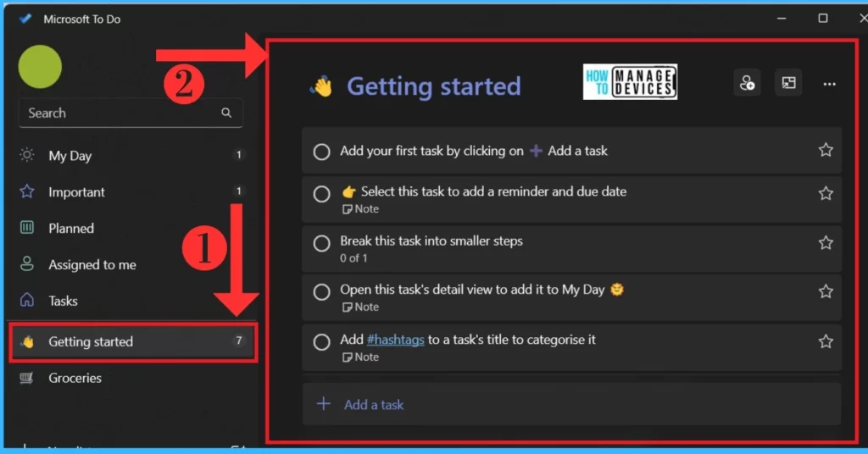This screenshot has width=868, height=454.
Task: Click the Important star icon in sidebar
Action: point(26,191)
